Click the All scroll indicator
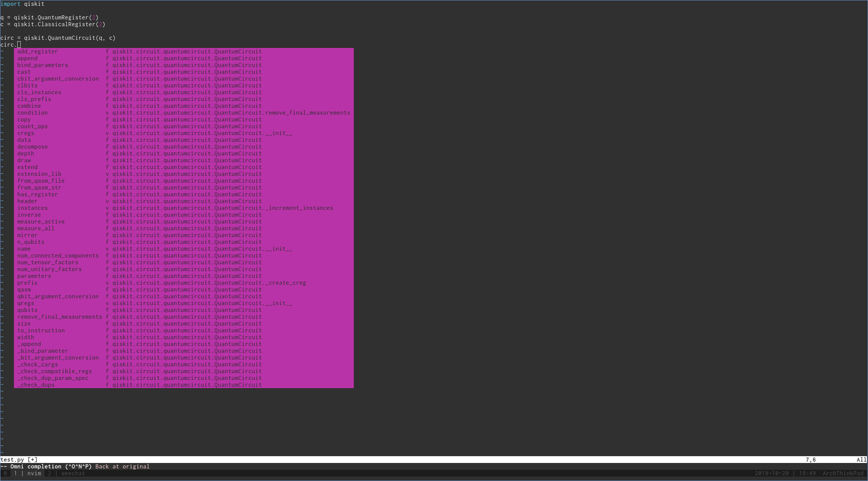The height and width of the screenshot is (481, 868). coord(861,459)
